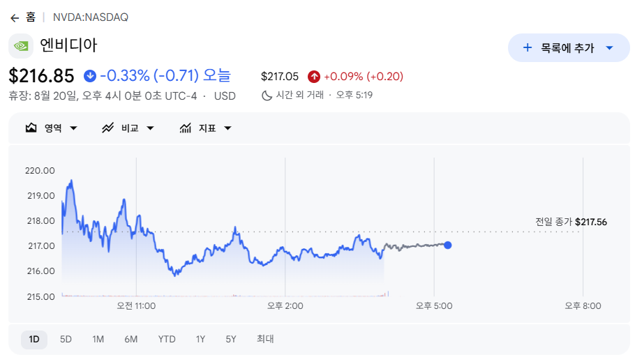This screenshot has width=635, height=364.
Task: Click the 217.00 y-axis label
Action: [41, 245]
